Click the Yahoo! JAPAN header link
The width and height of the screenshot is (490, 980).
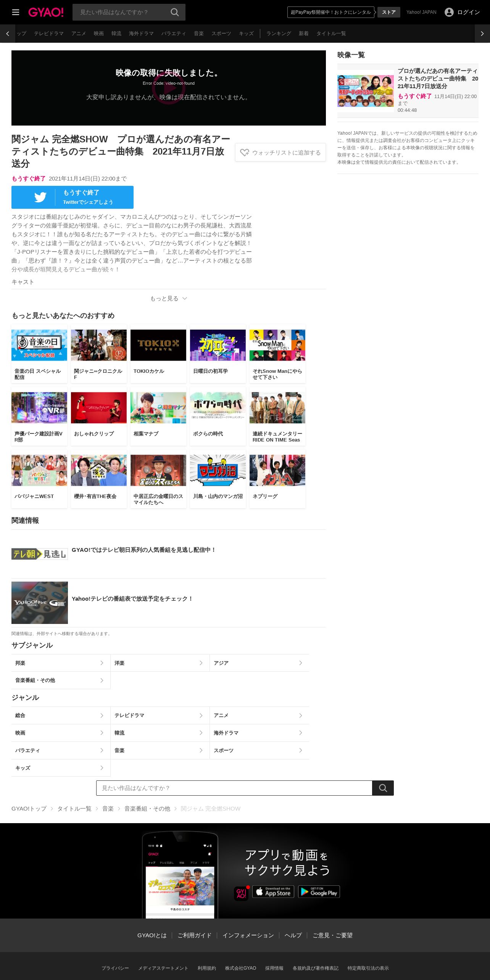(421, 12)
